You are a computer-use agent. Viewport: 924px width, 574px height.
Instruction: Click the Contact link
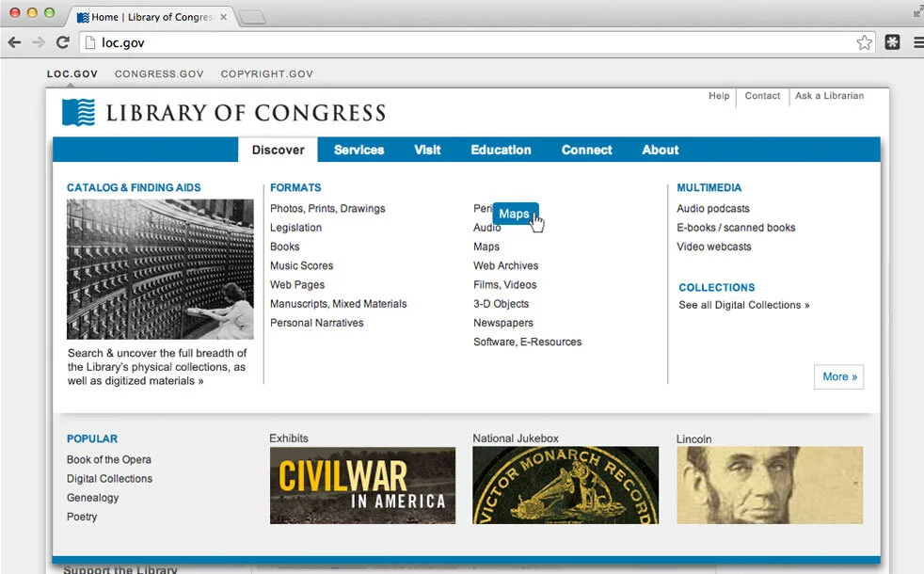pyautogui.click(x=762, y=95)
